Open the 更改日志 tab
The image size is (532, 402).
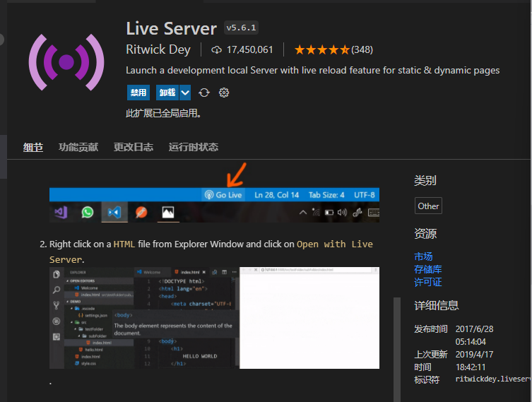pos(134,147)
